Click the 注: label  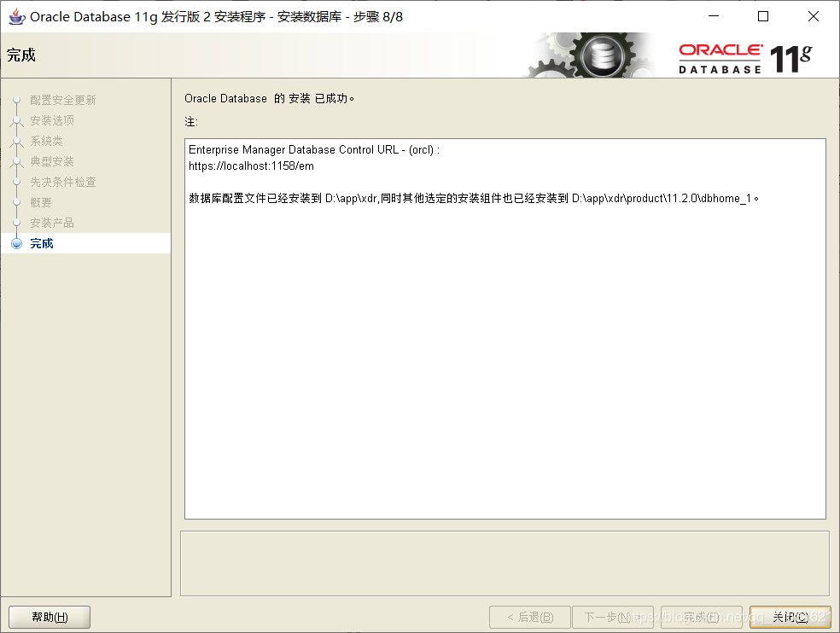[x=191, y=122]
